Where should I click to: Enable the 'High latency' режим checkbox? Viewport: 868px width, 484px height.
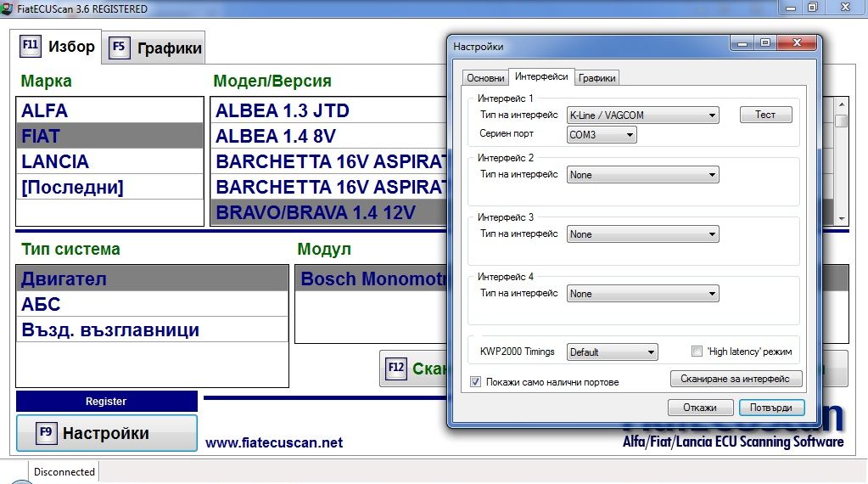tap(697, 352)
